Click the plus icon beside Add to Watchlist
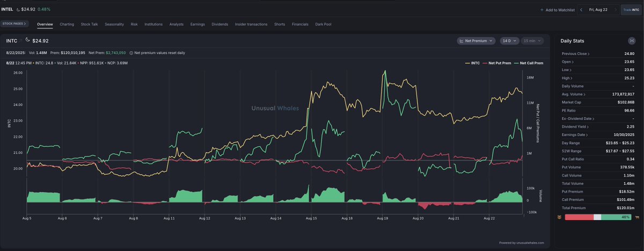 click(542, 10)
